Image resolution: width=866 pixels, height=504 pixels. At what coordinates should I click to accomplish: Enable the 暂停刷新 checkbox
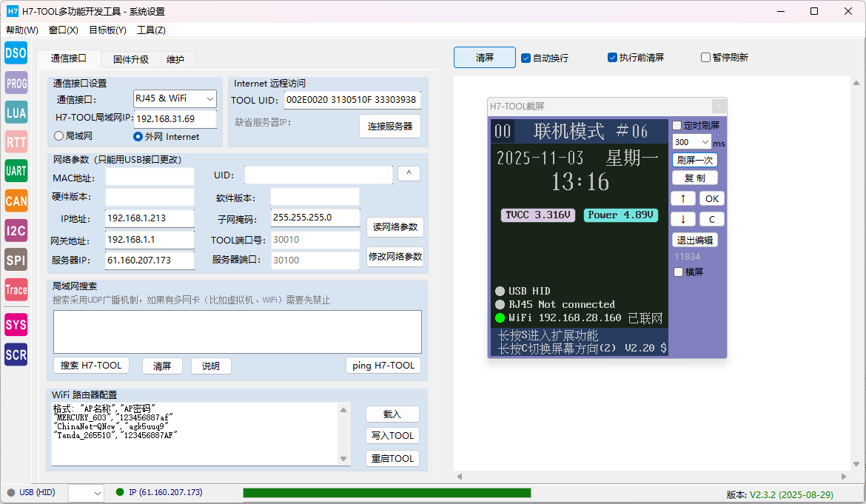pos(706,58)
